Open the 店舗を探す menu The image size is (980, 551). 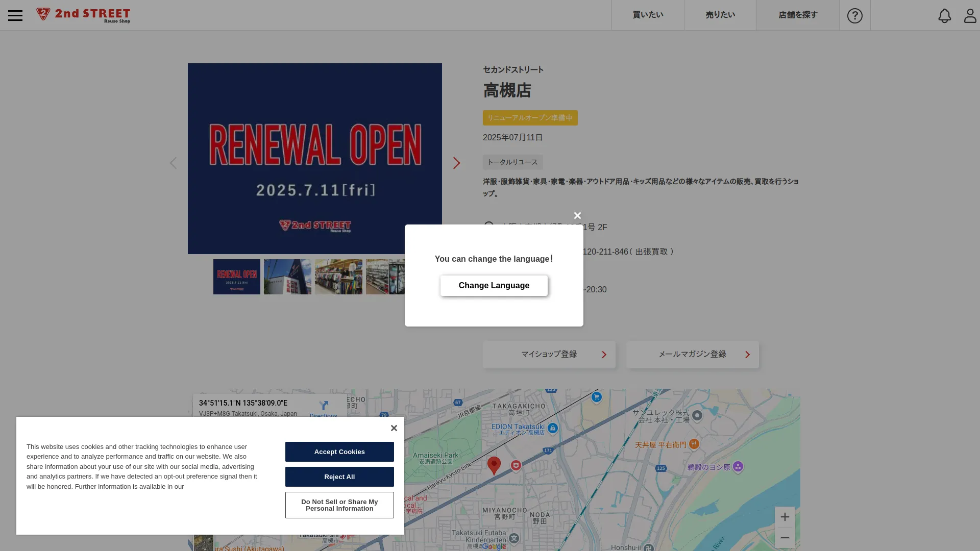tap(798, 15)
